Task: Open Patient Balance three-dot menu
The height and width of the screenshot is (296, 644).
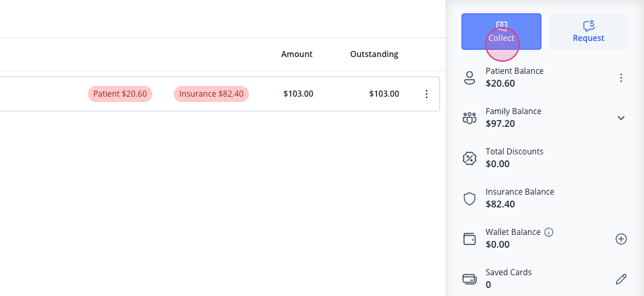Action: 621,78
